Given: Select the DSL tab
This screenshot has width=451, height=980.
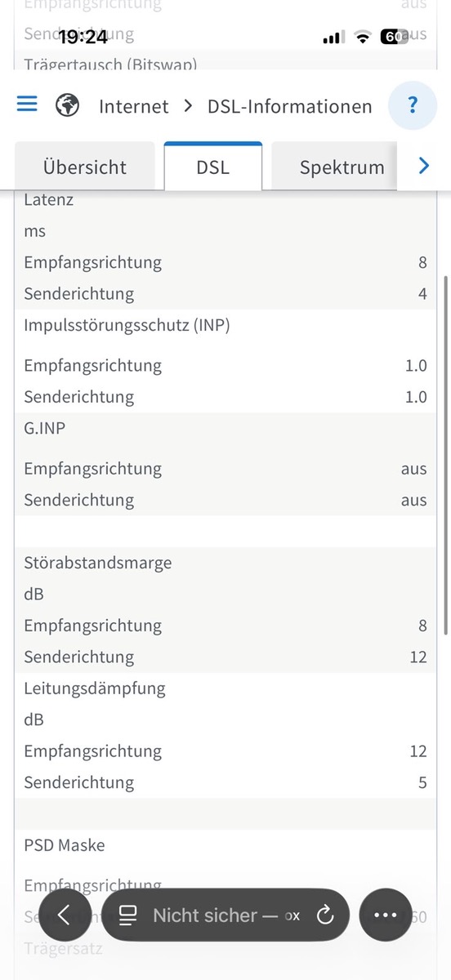Looking at the screenshot, I should pos(213,167).
